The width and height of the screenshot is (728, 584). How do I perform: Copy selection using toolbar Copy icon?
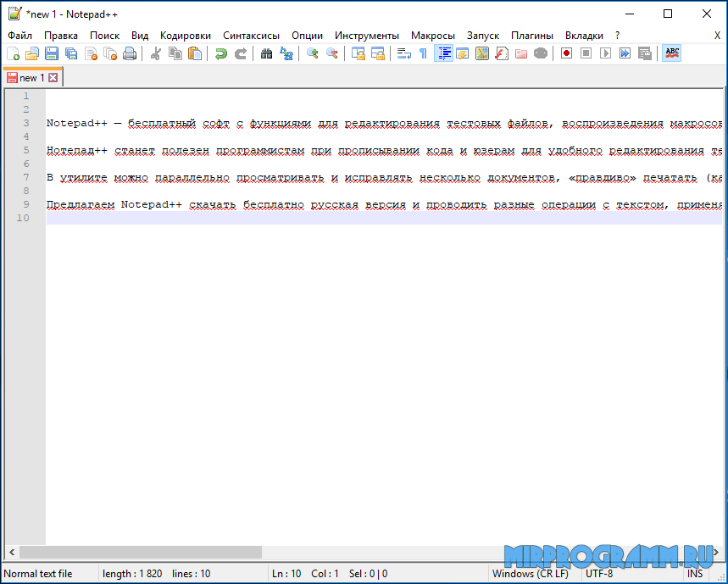(175, 54)
